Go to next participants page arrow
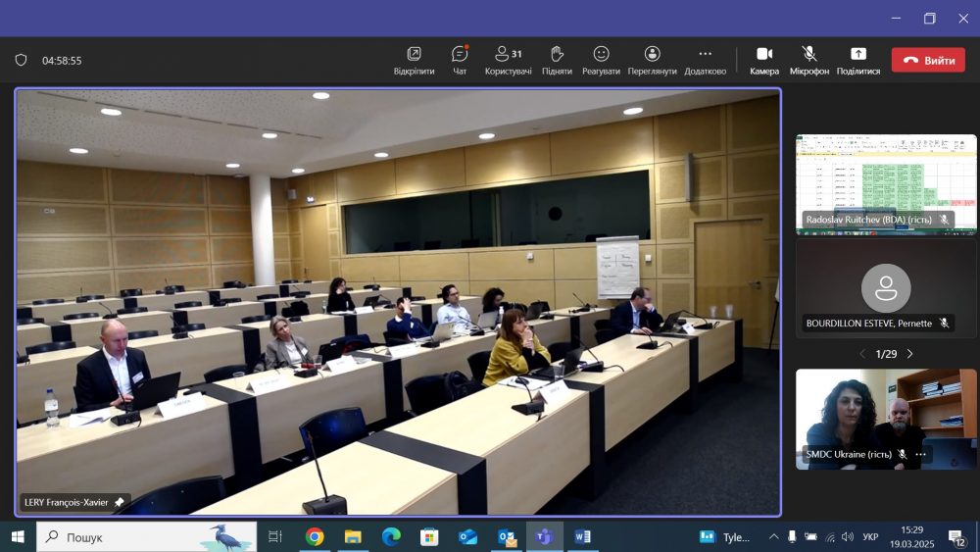This screenshot has height=552, width=980. [x=910, y=354]
